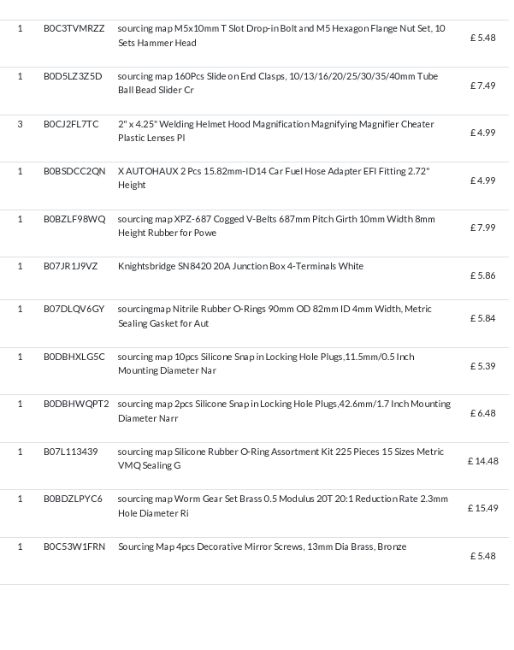Open the Worm Gear Set Brass item
Viewport: 514px width, 650px height.
tap(283, 506)
